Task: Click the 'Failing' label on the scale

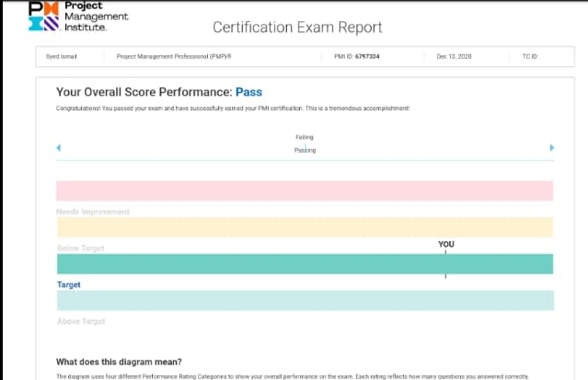Action: 305,137
